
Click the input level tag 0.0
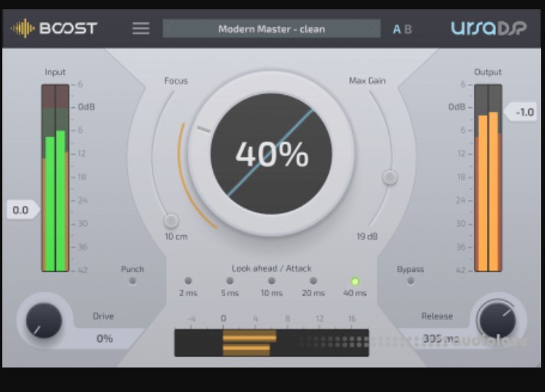[x=23, y=210]
